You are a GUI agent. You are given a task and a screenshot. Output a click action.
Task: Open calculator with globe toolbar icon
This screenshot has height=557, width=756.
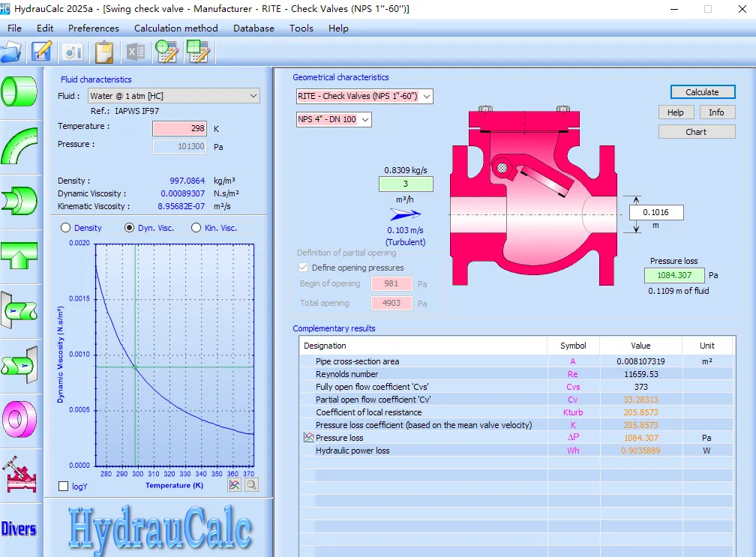[166, 52]
